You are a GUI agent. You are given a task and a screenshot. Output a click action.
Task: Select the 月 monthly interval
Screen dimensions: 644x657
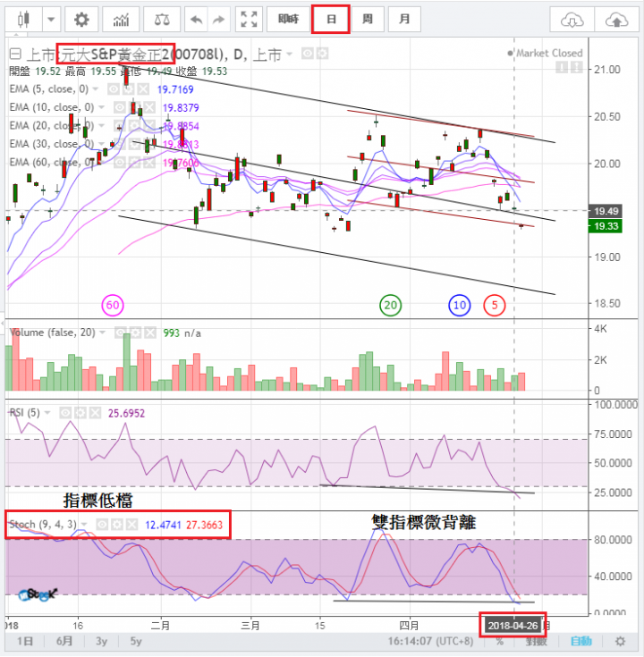pyautogui.click(x=404, y=20)
